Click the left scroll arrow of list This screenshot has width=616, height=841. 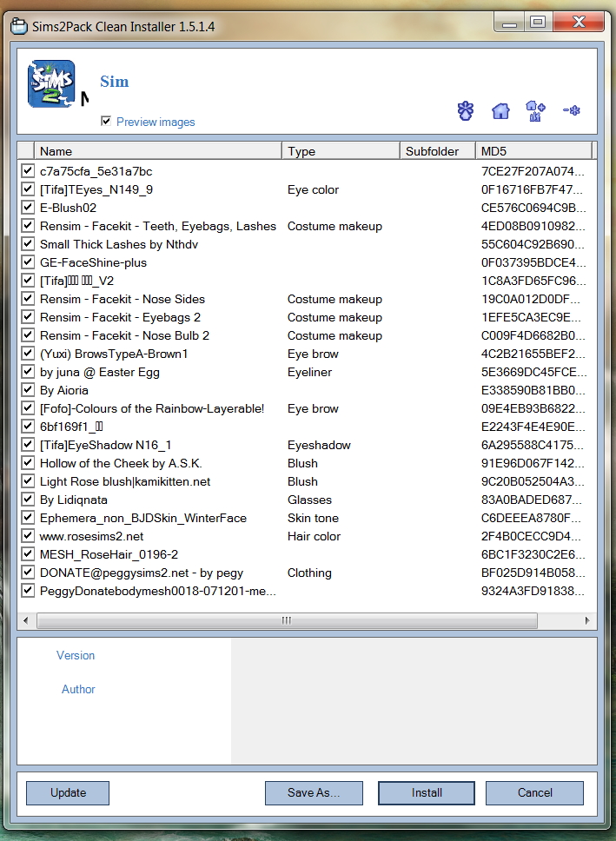[x=25, y=620]
